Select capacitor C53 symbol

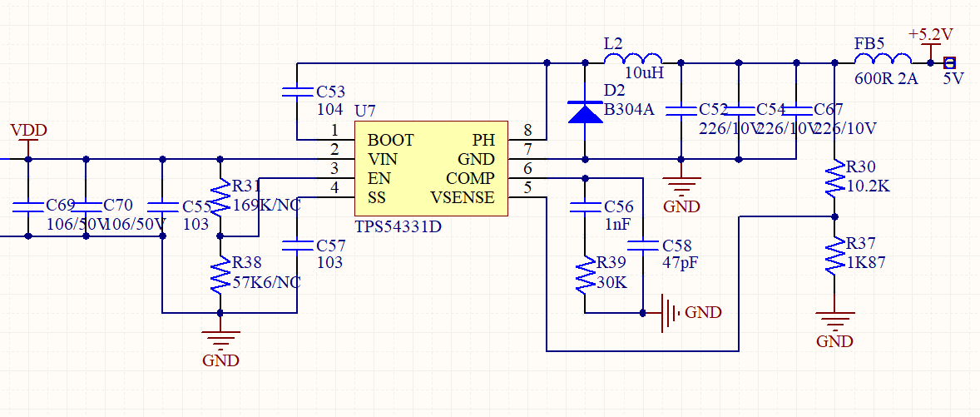click(x=297, y=92)
